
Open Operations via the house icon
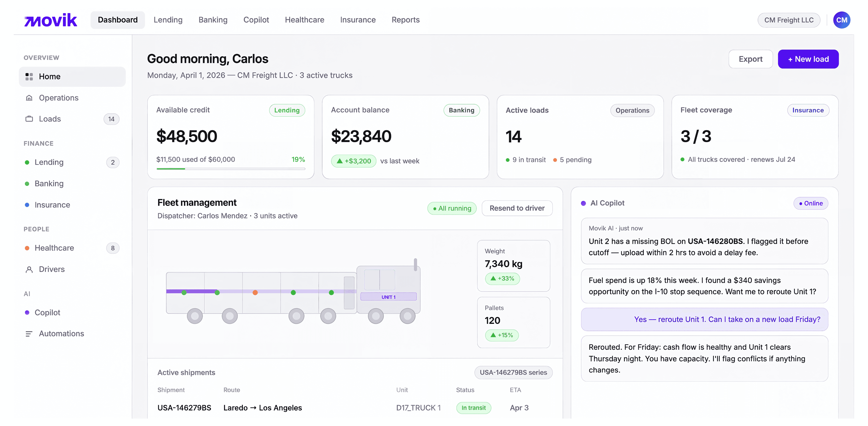(29, 98)
